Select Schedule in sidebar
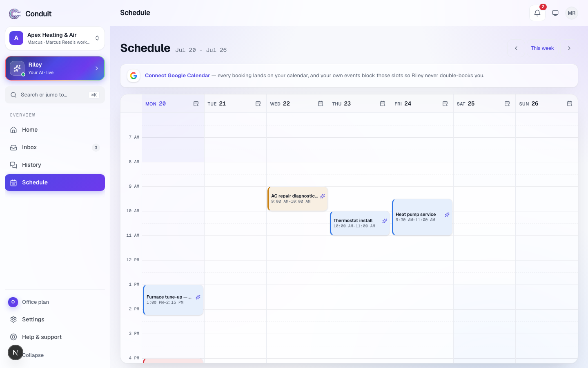Viewport: 588px width, 368px height. pos(55,182)
